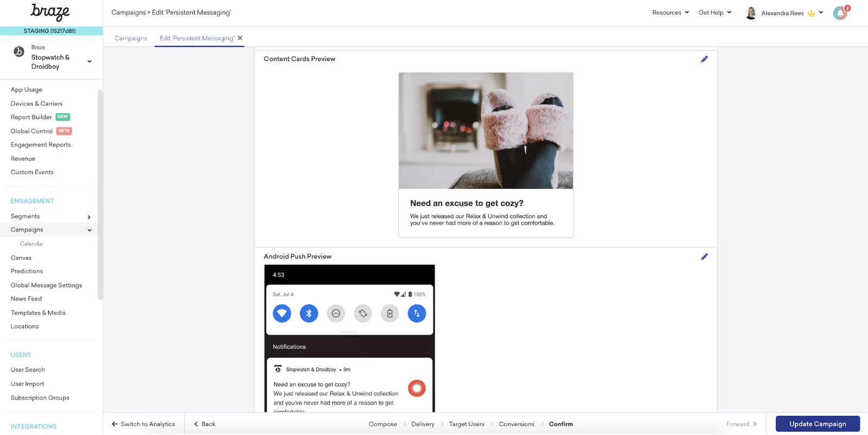This screenshot has width=868, height=435.
Task: Click the Braze logo at top left
Action: pos(50,12)
